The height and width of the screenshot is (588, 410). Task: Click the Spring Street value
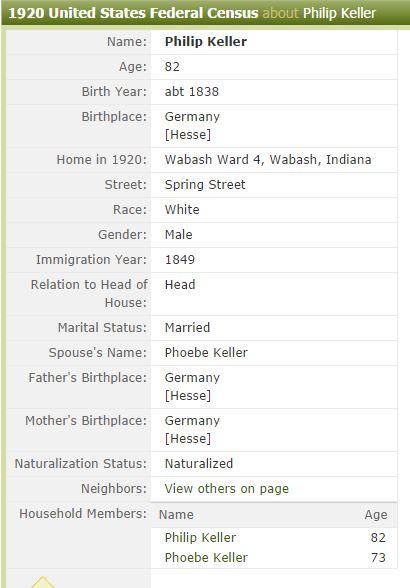pos(205,184)
